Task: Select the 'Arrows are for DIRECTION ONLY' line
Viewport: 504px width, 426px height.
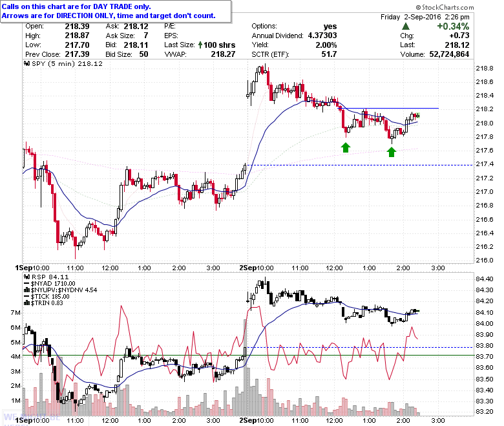Action: pyautogui.click(x=109, y=16)
